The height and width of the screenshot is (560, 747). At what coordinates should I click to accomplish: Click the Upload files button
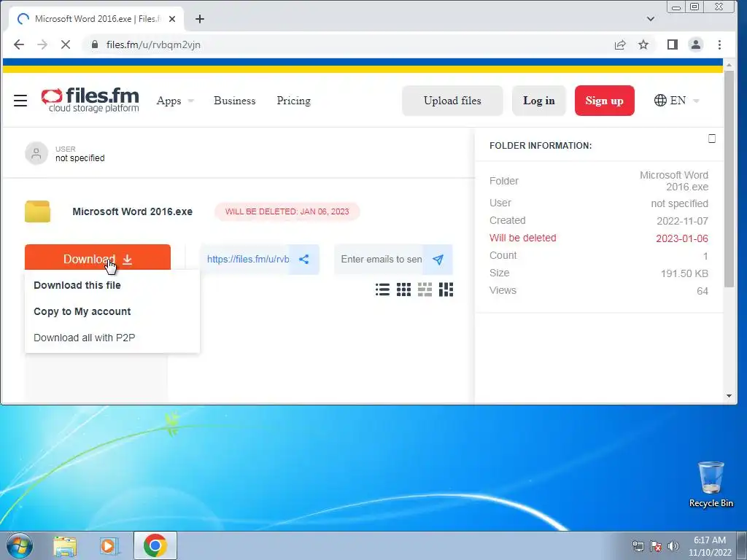tap(452, 101)
